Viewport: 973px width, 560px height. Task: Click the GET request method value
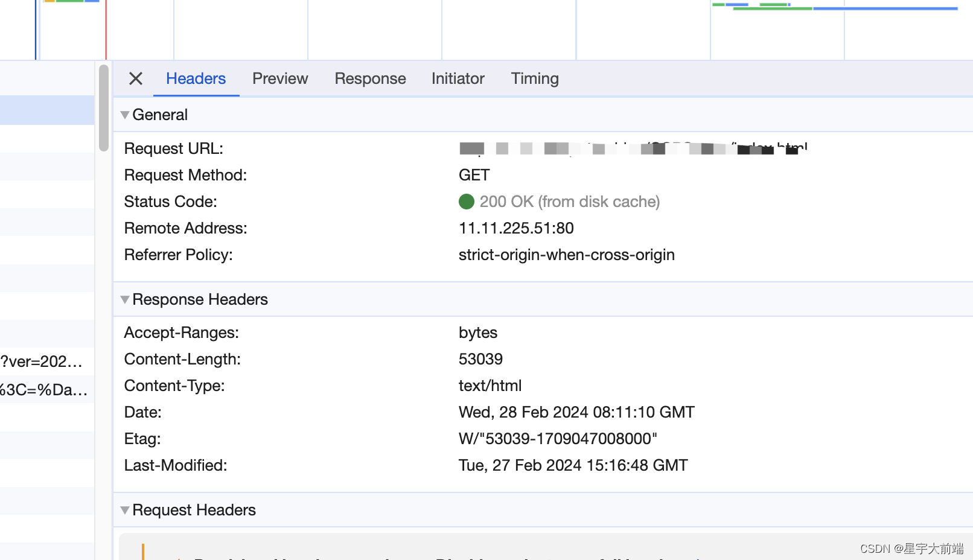[x=474, y=175]
